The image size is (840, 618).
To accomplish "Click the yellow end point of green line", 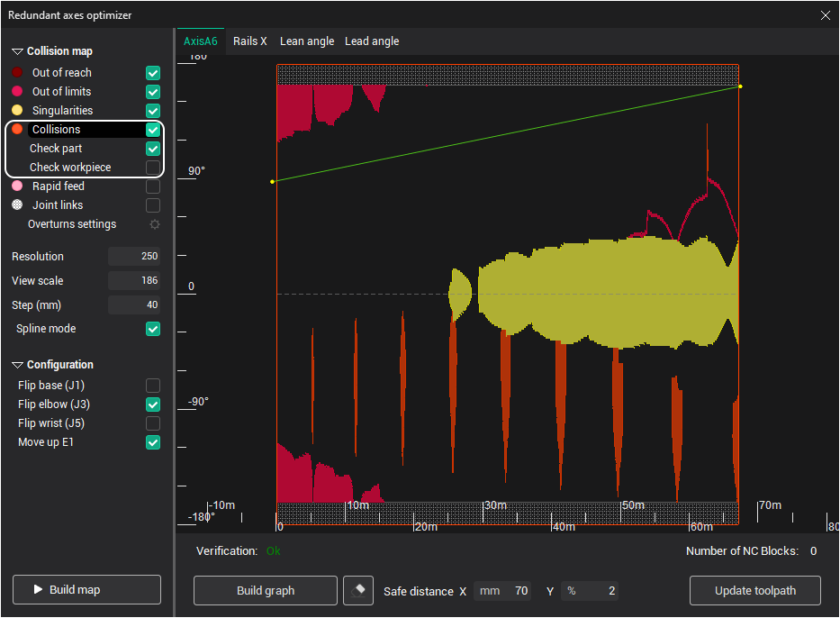I will (x=740, y=86).
